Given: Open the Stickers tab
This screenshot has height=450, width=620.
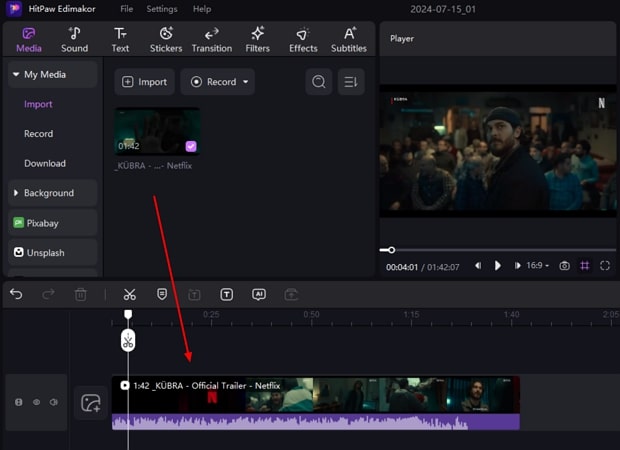Looking at the screenshot, I should pos(166,40).
